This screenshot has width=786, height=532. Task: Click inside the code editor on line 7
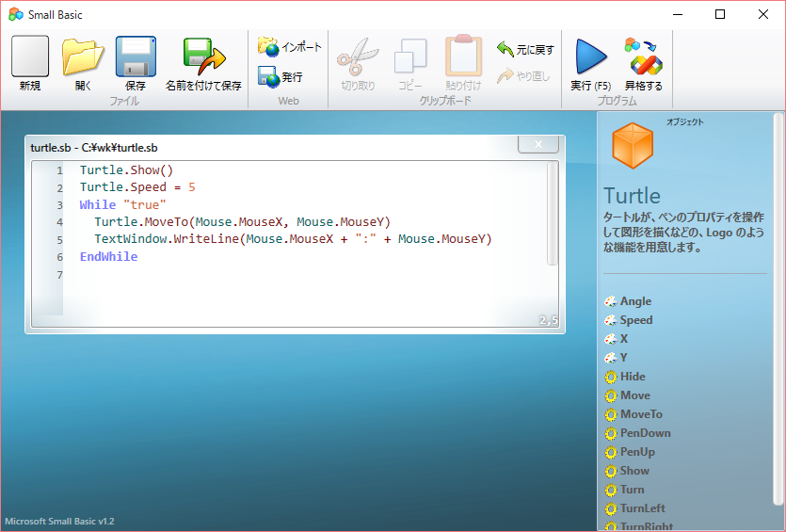click(282, 275)
